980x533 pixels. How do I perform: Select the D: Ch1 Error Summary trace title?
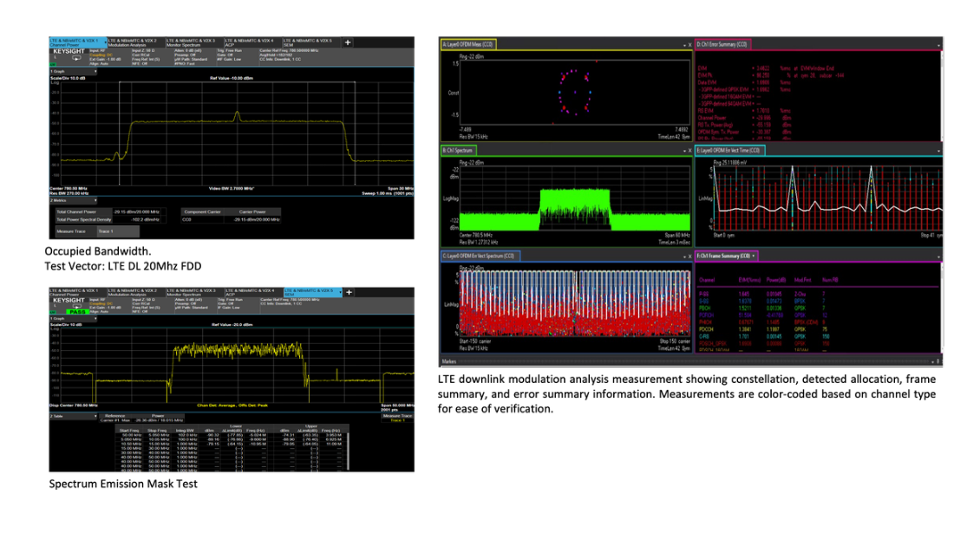[723, 45]
